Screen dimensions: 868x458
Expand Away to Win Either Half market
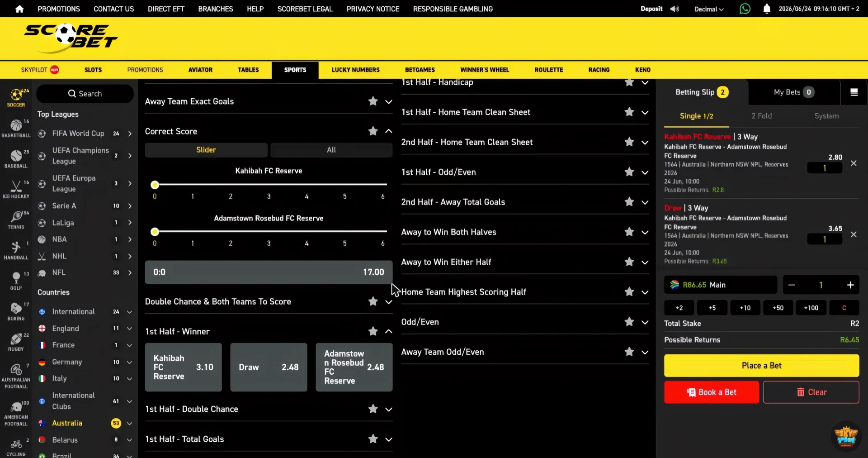[645, 262]
